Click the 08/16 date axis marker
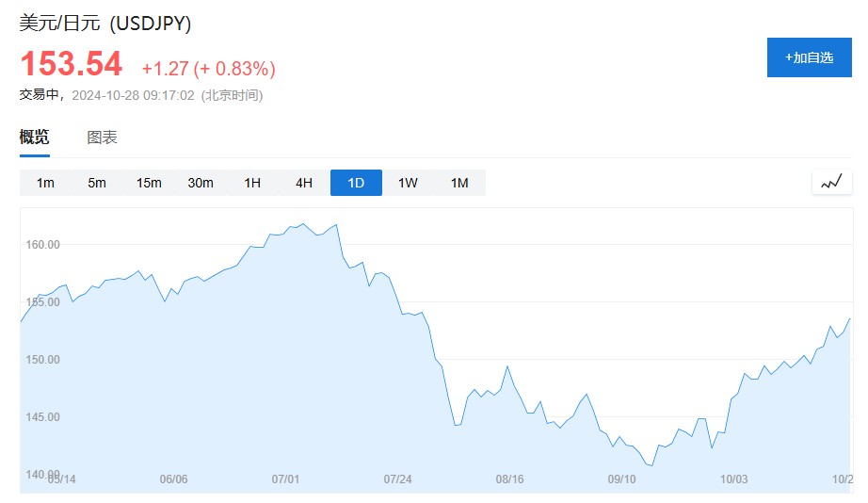Viewport: 868px width, 503px height. tap(509, 479)
